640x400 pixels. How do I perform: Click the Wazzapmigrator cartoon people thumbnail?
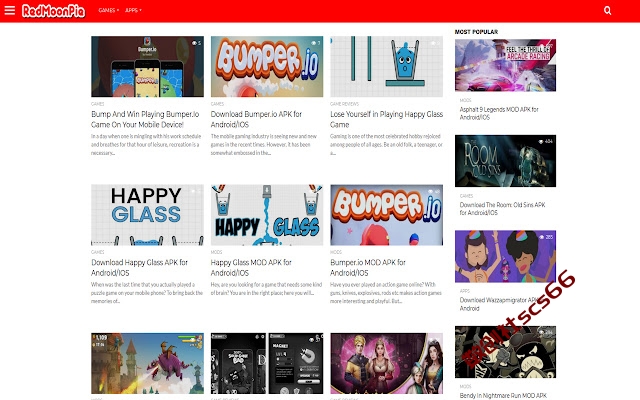(x=505, y=256)
